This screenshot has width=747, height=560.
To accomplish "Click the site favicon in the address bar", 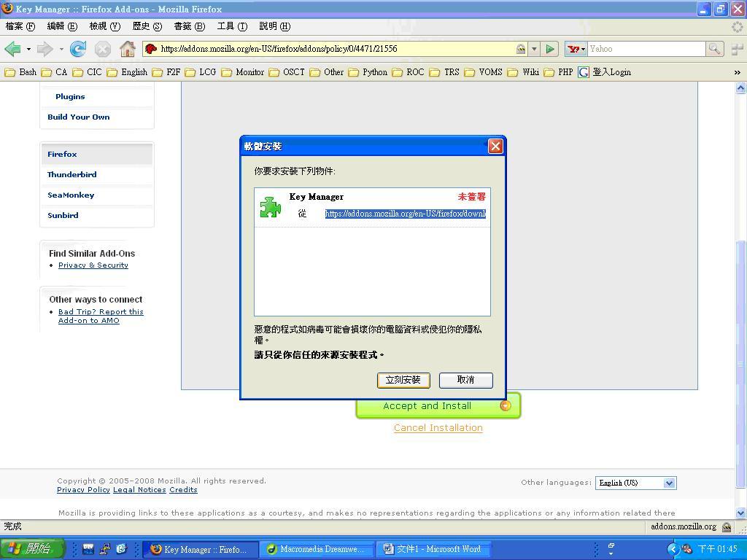I will click(151, 49).
